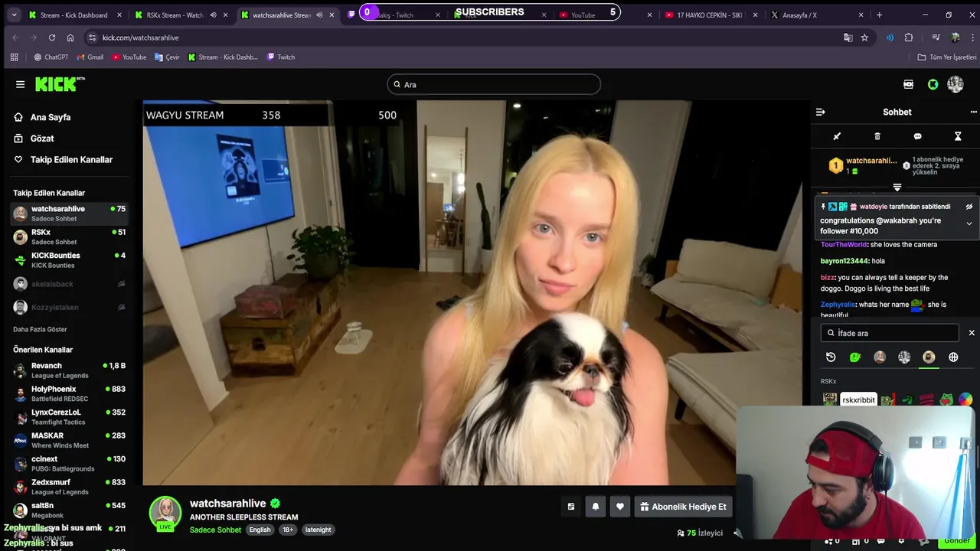Open the ChatGPT bookmark
Viewport: 980px width, 551px height.
[51, 57]
